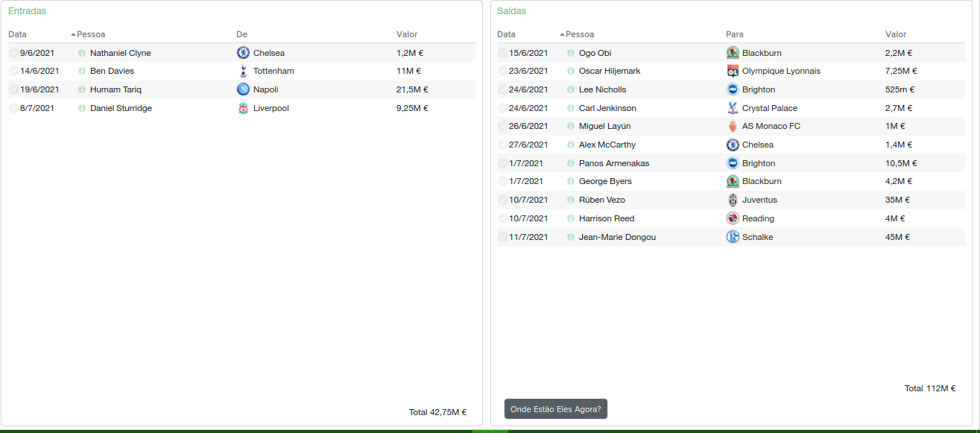Sort Saídas table by Pessoa column
980x433 pixels.
(579, 34)
